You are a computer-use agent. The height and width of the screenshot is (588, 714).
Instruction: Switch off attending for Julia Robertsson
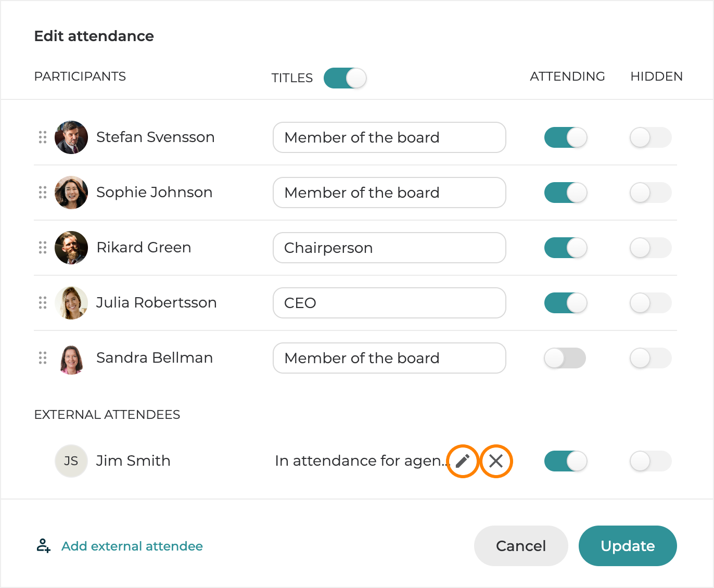click(x=566, y=303)
